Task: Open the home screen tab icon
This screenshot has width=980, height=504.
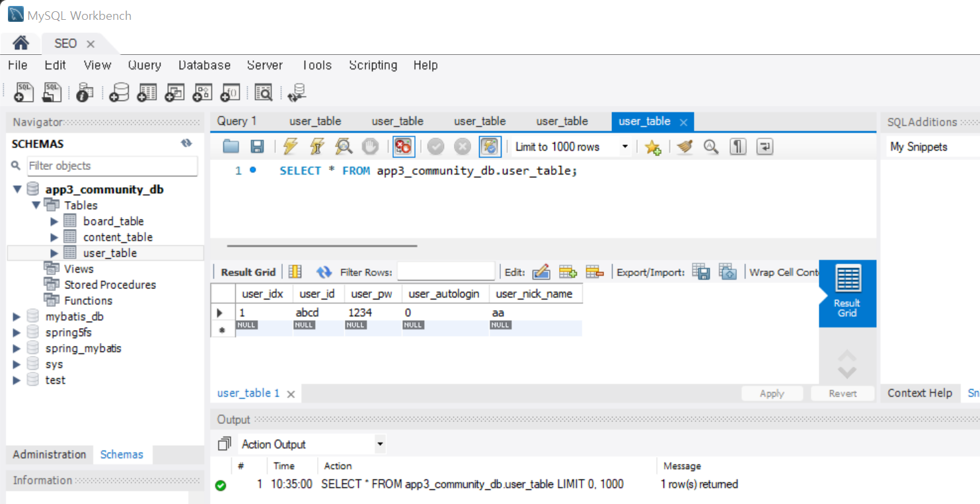Action: click(20, 43)
